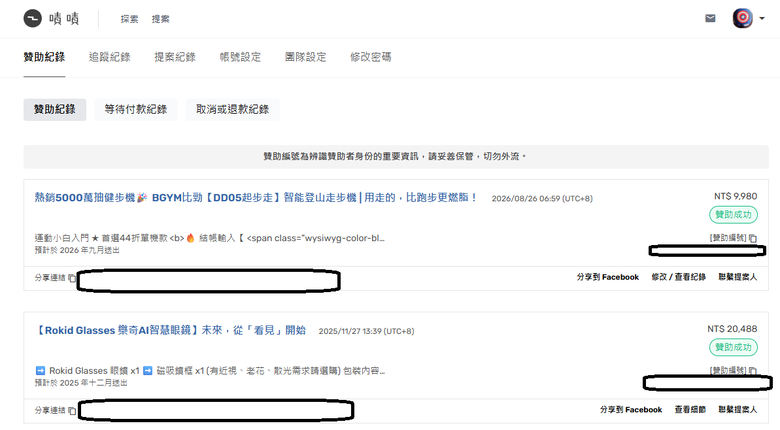Switch to the 提案紀錄 tab

click(x=175, y=57)
